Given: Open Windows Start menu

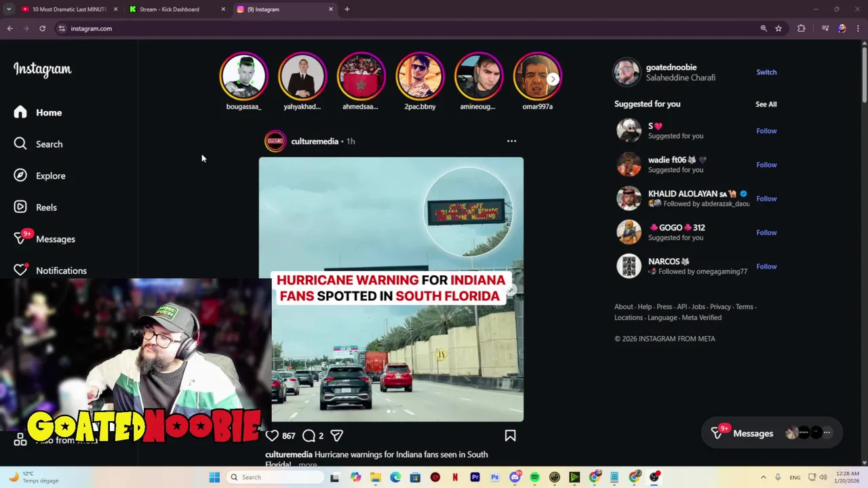Looking at the screenshot, I should coord(214,477).
